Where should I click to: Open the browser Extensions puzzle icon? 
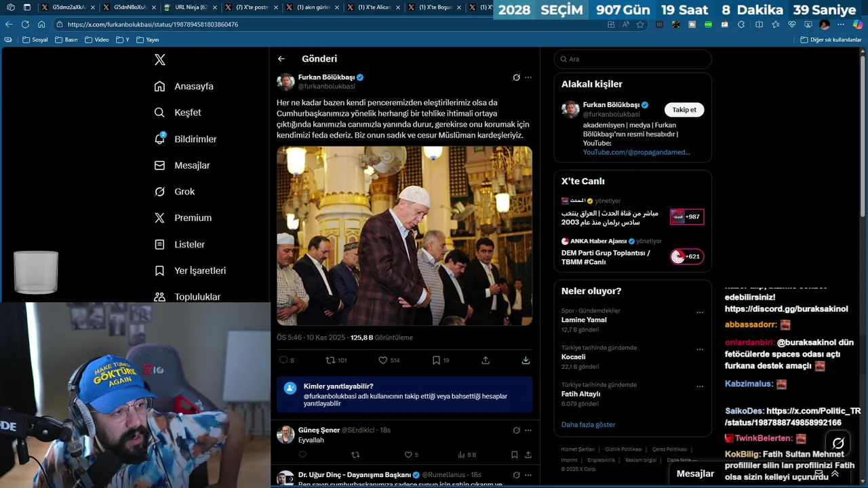click(741, 24)
